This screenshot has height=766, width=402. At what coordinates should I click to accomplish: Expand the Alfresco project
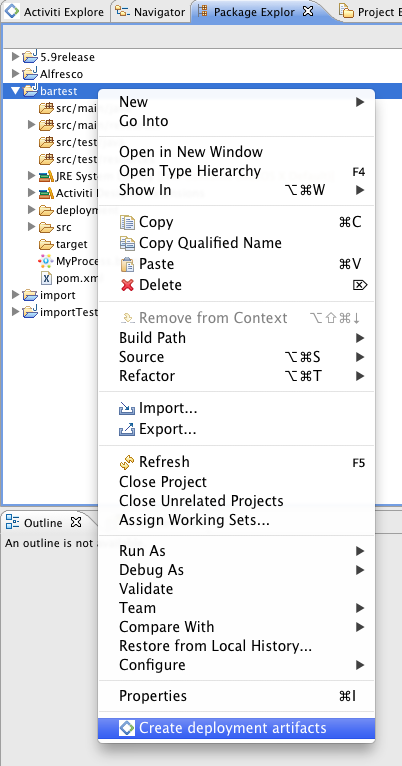15,74
